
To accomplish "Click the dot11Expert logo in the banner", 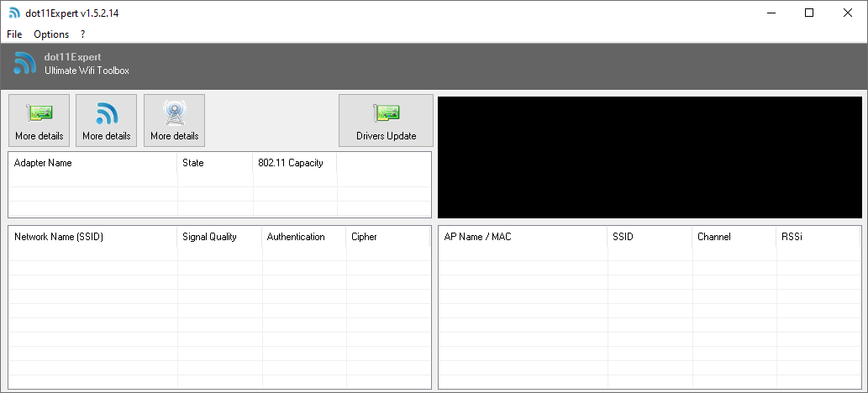I will 25,63.
